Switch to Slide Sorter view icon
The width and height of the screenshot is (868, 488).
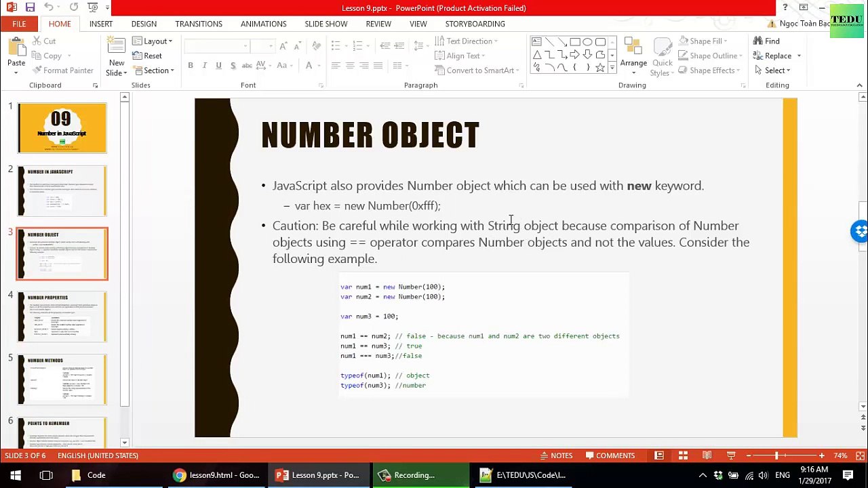point(683,455)
